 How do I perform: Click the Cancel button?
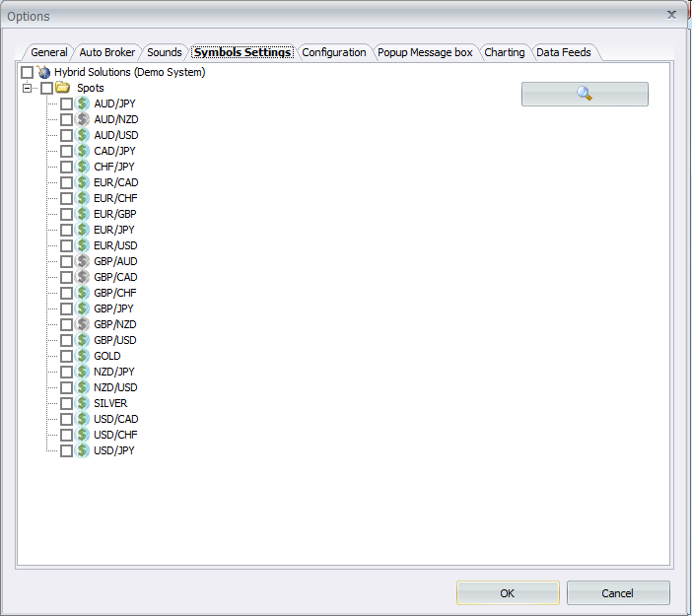[x=618, y=593]
